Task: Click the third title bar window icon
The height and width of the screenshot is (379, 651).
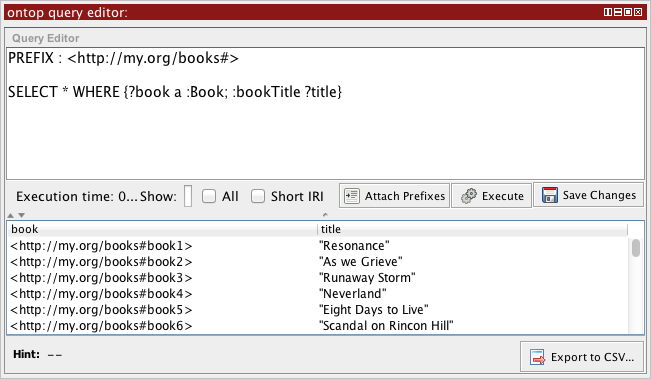Action: 628,12
